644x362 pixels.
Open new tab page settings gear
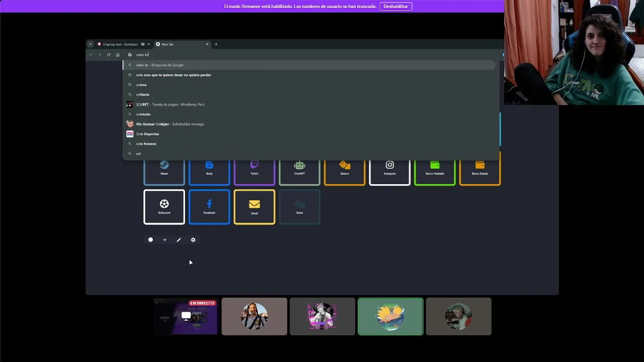pyautogui.click(x=193, y=240)
